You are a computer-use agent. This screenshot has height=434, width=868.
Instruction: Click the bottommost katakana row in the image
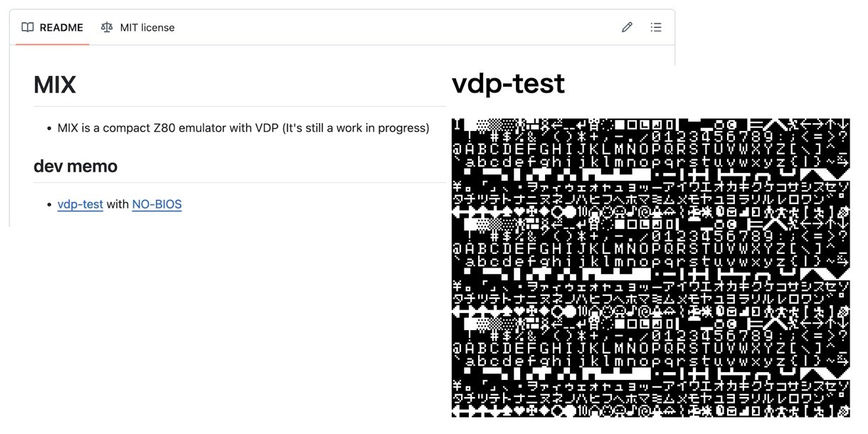pyautogui.click(x=650, y=398)
